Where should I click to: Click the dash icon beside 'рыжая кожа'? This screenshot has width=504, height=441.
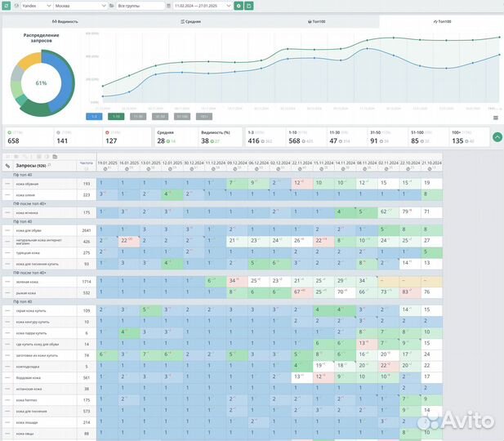(7, 292)
